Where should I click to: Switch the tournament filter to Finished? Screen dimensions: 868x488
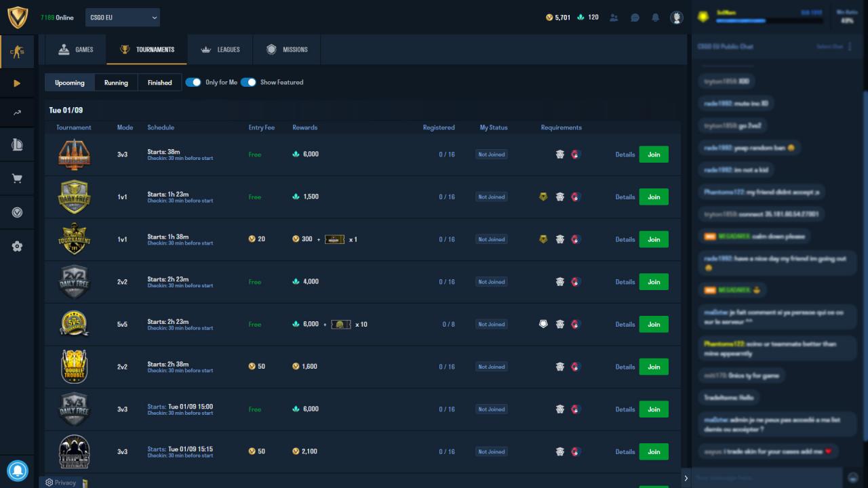click(159, 82)
